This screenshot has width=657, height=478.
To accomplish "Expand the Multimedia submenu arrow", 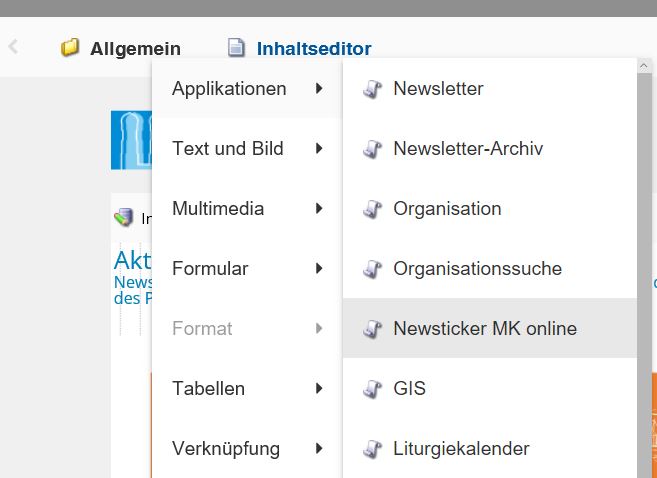I will (319, 209).
